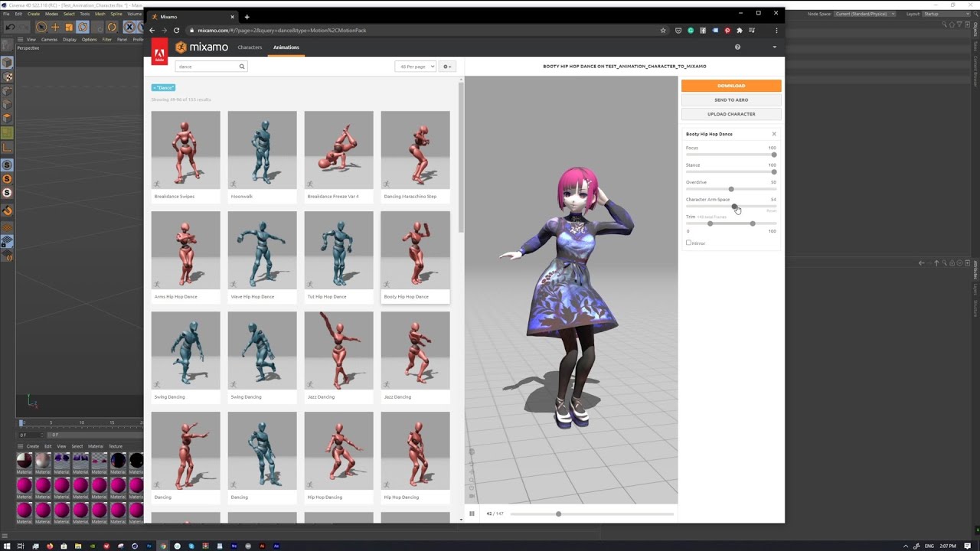Select the Wave Hip Hop Dance thumbnail
This screenshot has height=551, width=980.
[262, 250]
